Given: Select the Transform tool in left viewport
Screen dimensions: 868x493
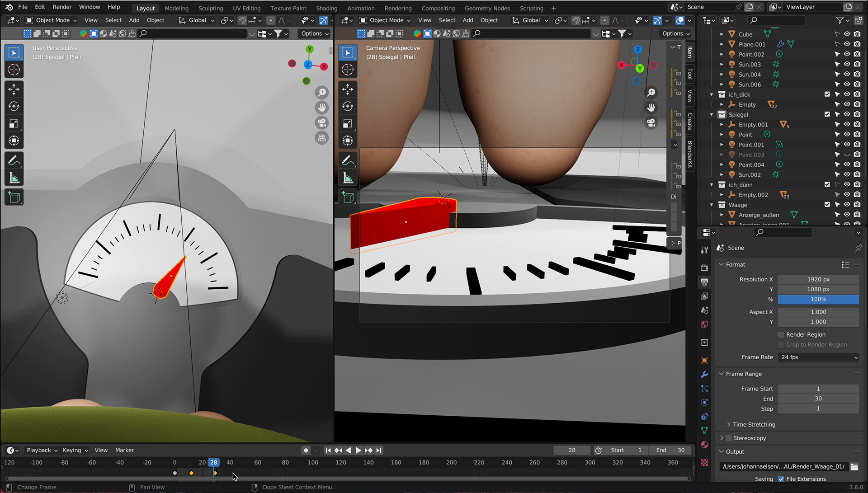Looking at the screenshot, I should [14, 141].
